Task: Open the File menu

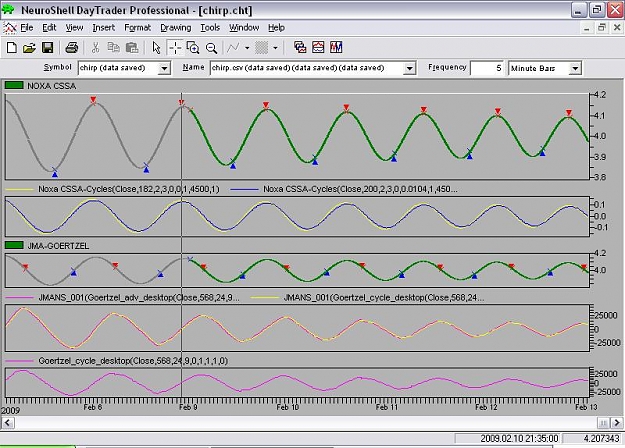Action: coord(27,28)
